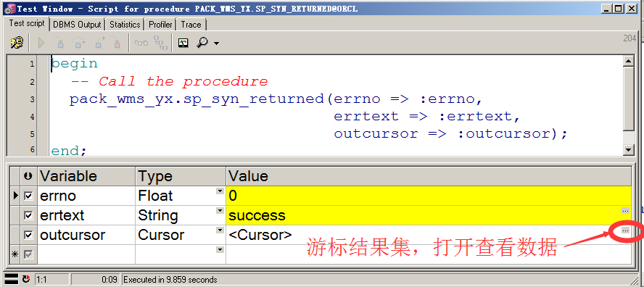Place cursor on the 'begin' keyword

(75, 64)
